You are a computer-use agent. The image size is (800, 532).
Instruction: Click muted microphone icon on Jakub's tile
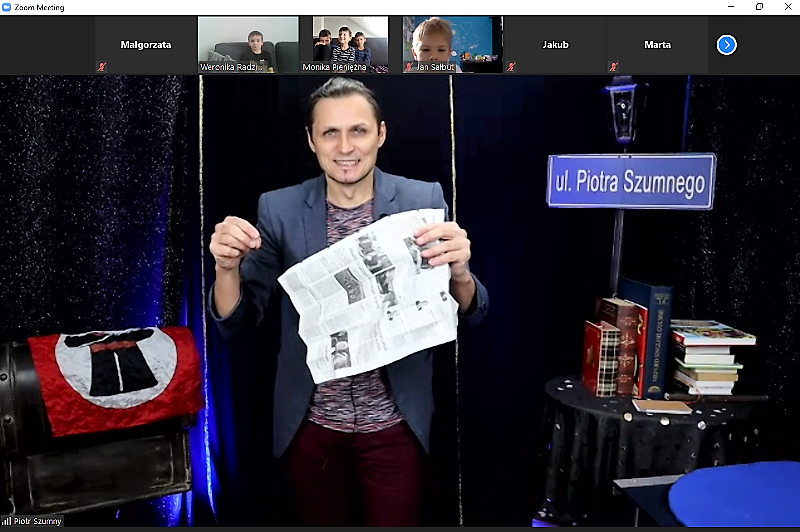click(511, 67)
